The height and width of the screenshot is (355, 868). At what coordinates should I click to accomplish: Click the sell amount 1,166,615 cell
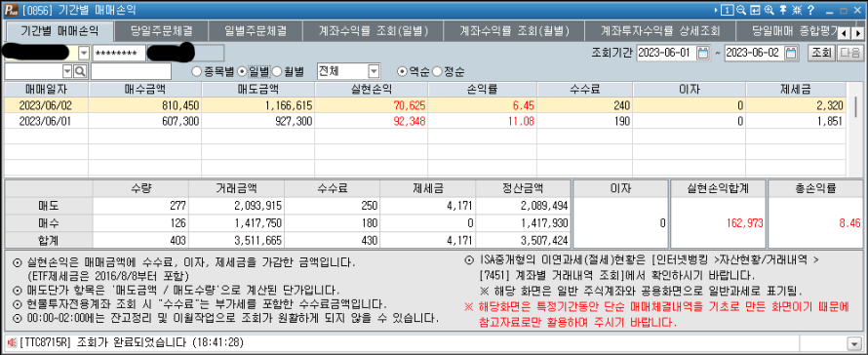pos(258,105)
